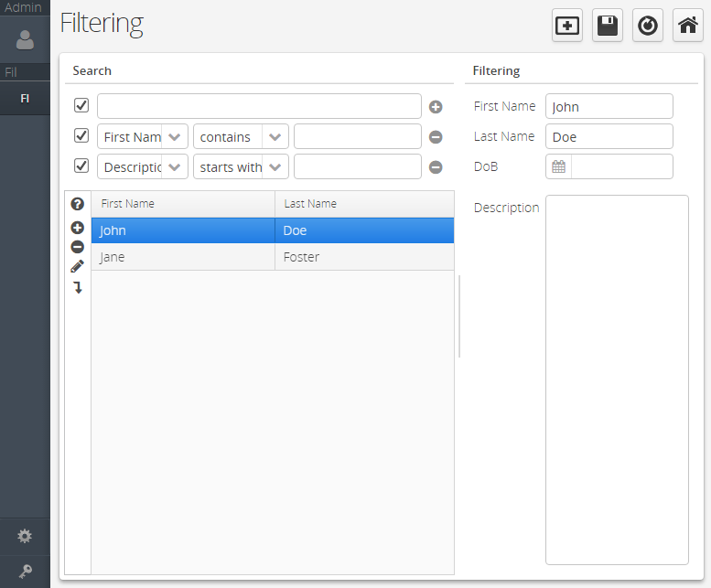Open the contains operator dropdown
This screenshot has width=711, height=588.
point(275,137)
